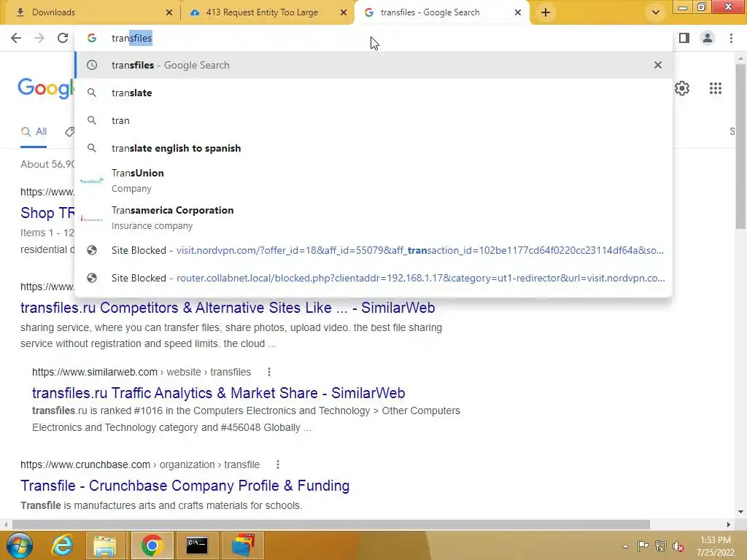Open the side panel icon
747x560 pixels.
tap(684, 38)
